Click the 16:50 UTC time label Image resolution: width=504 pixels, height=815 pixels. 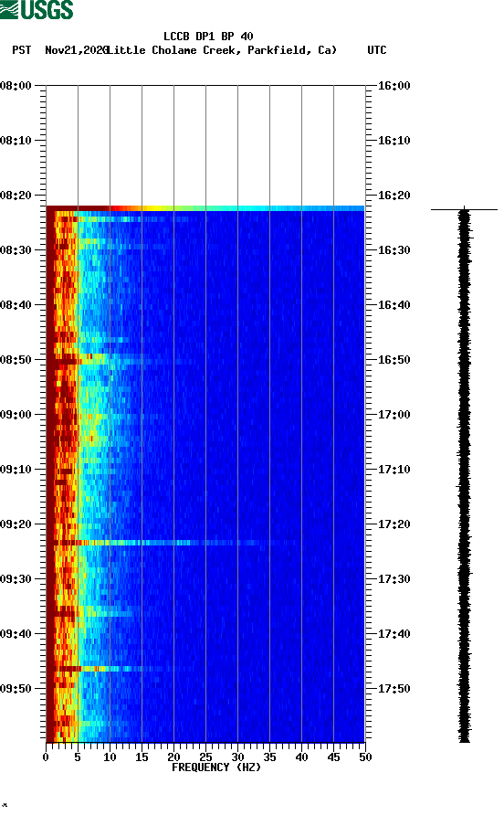click(394, 360)
